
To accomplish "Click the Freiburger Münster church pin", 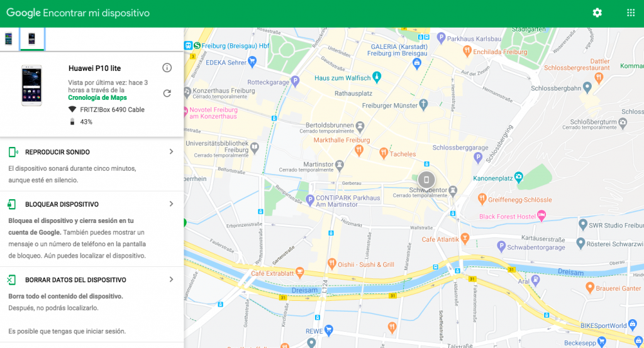I will (423, 104).
